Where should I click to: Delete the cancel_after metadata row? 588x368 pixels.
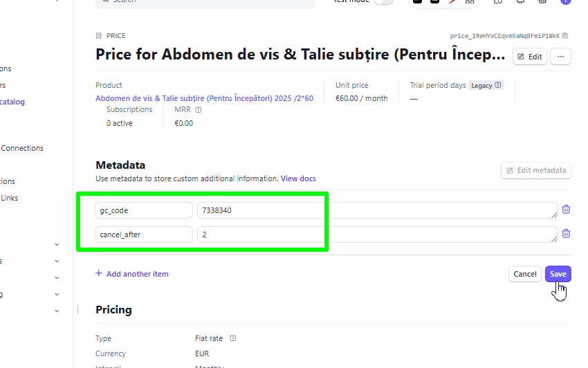(567, 234)
